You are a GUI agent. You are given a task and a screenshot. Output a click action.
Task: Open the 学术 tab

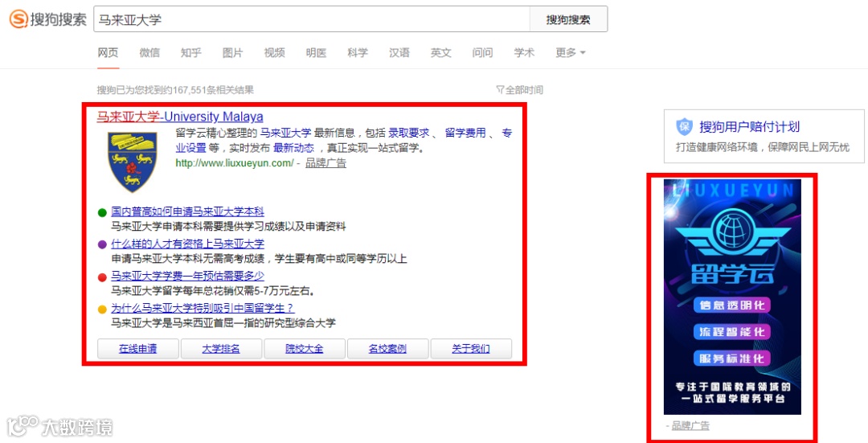tap(524, 52)
